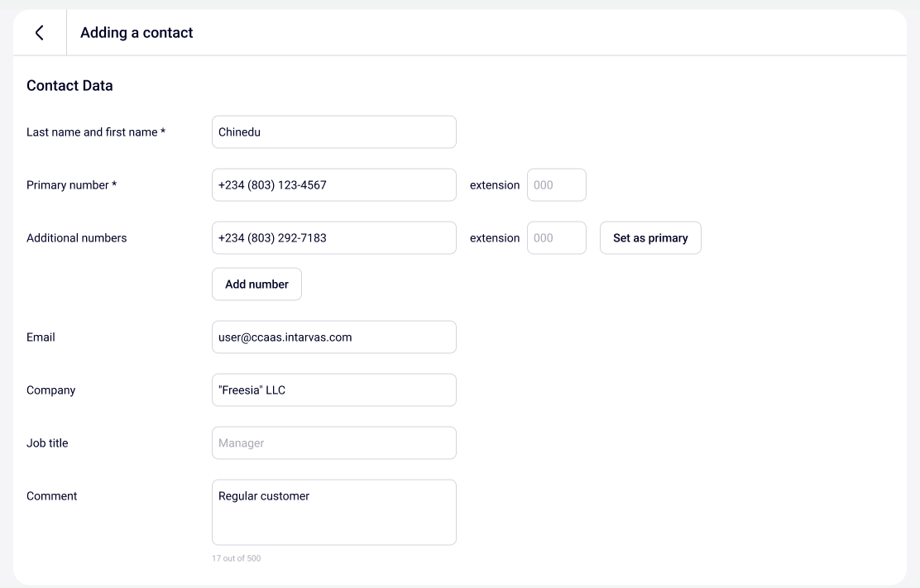The height and width of the screenshot is (588, 920).
Task: Click the Company field with "Freesia" LLC
Action: pos(333,390)
